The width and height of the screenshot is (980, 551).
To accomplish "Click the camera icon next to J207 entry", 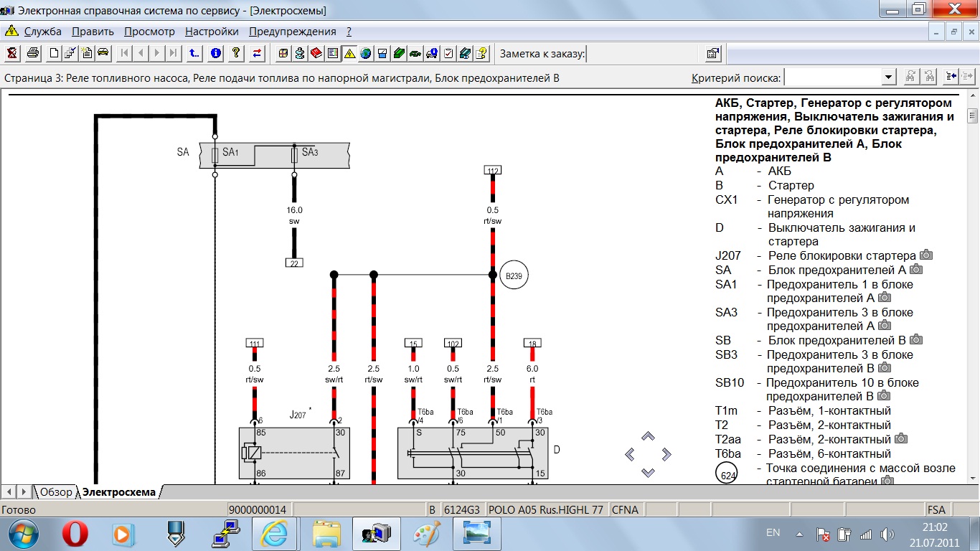I will pyautogui.click(x=926, y=255).
